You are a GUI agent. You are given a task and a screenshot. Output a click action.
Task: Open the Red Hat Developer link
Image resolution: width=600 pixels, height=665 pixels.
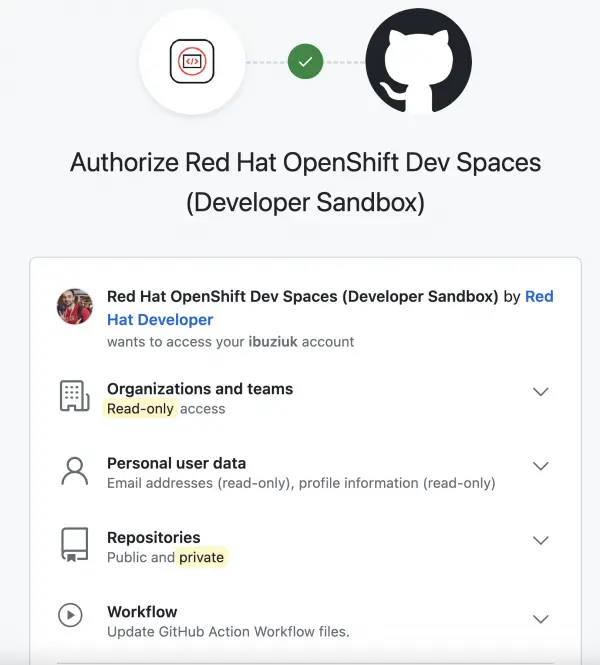click(x=160, y=320)
